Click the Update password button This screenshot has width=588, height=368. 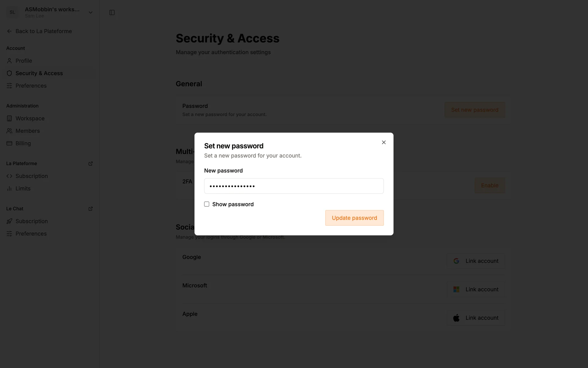(354, 218)
